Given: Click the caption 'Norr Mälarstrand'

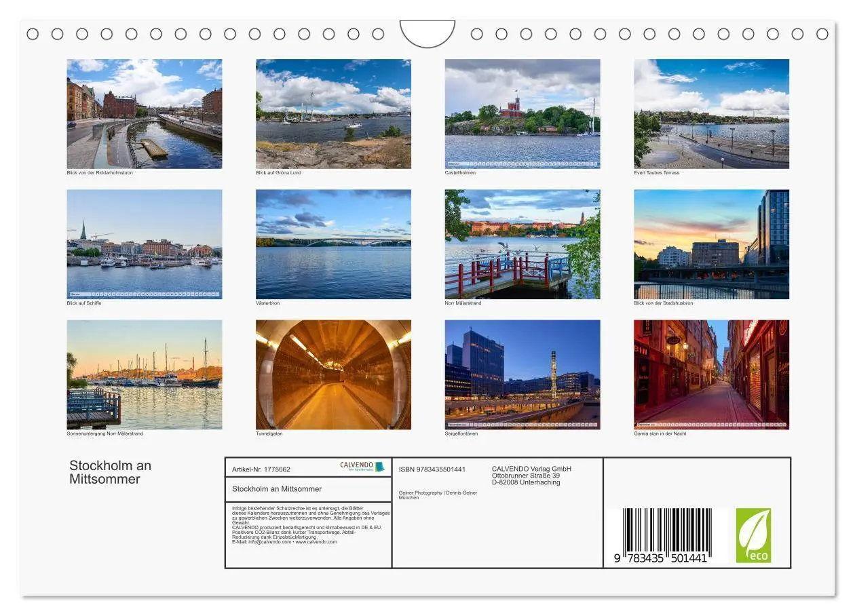Looking at the screenshot, I should [x=463, y=303].
